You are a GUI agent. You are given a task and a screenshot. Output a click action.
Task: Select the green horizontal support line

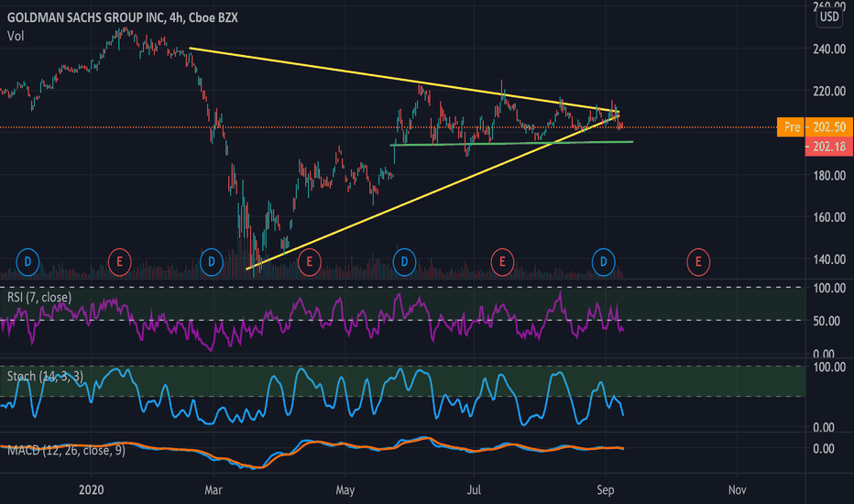click(512, 143)
